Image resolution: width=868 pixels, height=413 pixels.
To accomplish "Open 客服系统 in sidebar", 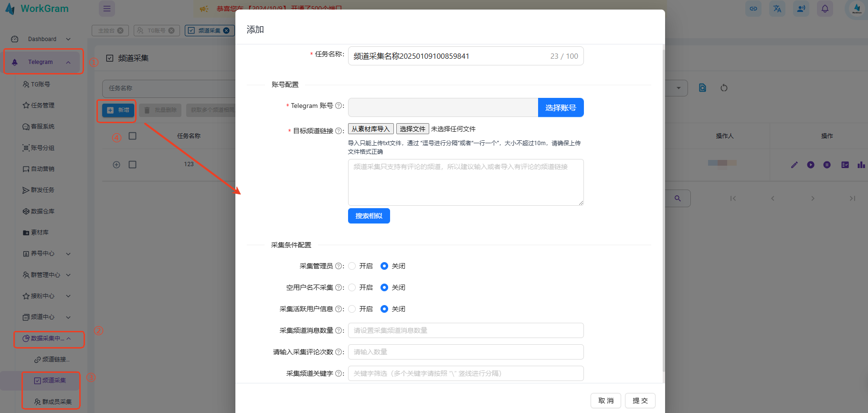I will pyautogui.click(x=39, y=127).
